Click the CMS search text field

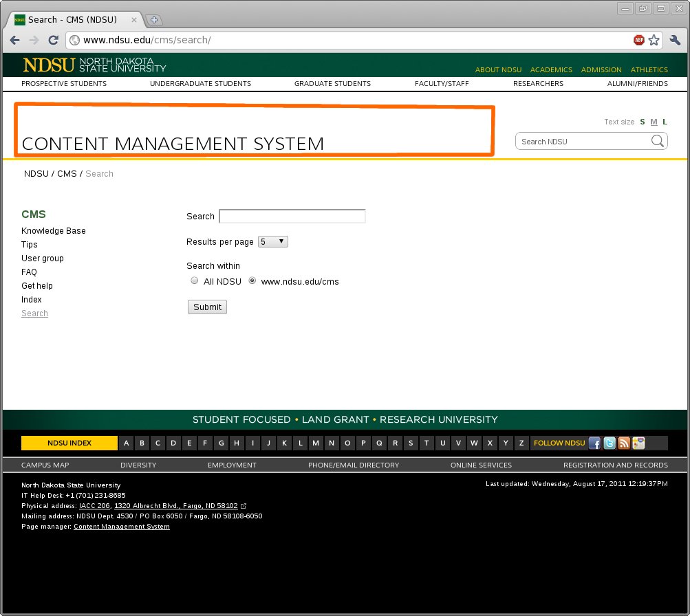coord(292,216)
